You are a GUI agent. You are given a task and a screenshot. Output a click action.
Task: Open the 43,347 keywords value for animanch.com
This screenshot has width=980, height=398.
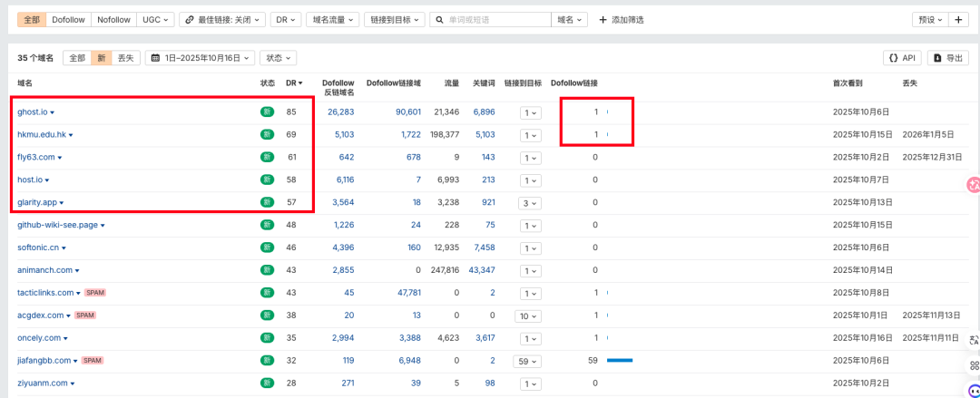pos(482,270)
